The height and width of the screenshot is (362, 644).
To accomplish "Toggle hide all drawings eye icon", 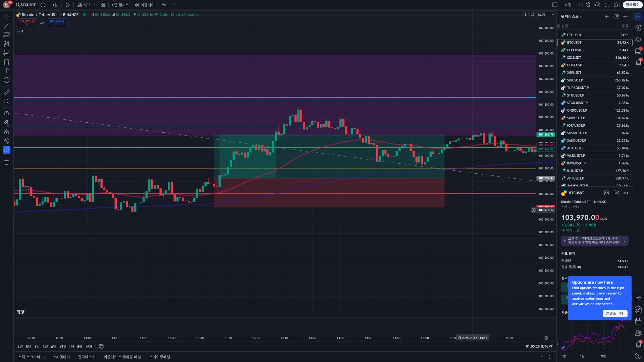I will pyautogui.click(x=6, y=141).
